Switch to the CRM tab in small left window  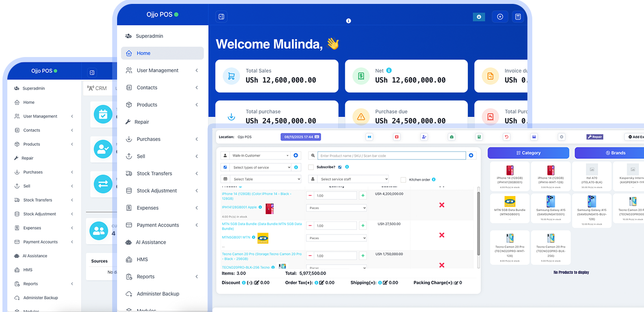[97, 88]
